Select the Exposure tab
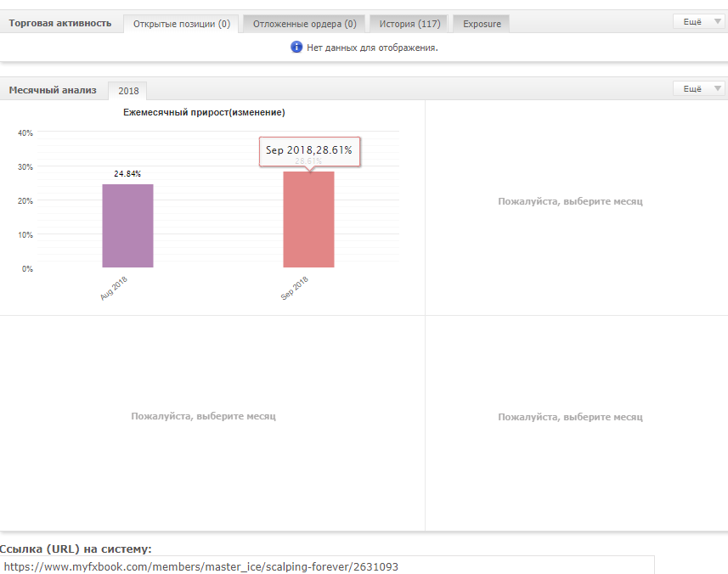 [x=482, y=24]
